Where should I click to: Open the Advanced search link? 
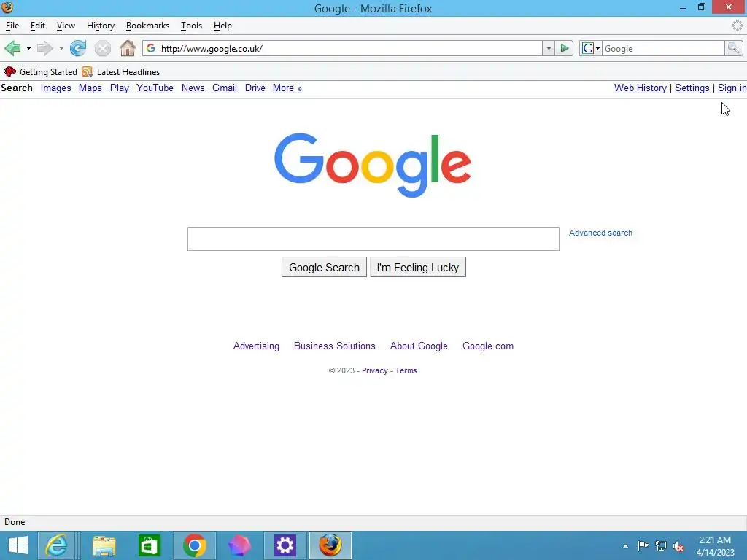[600, 233]
